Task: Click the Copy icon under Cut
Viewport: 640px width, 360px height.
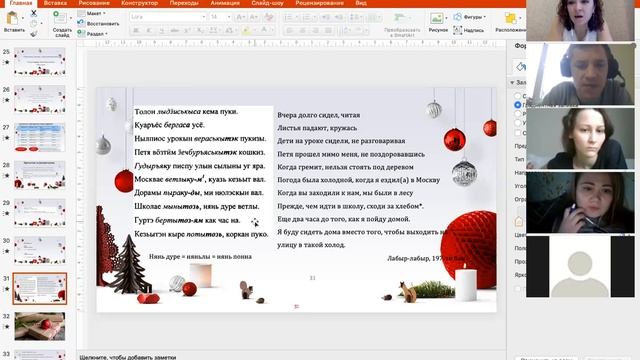Action: click(x=34, y=24)
